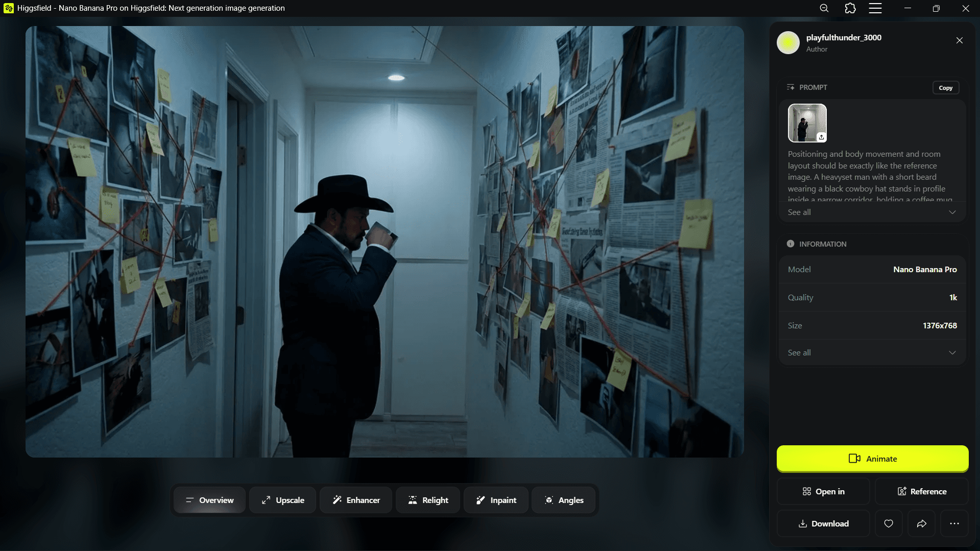Click the upload icon on the prompt thumbnail
The height and width of the screenshot is (551, 980).
click(821, 137)
